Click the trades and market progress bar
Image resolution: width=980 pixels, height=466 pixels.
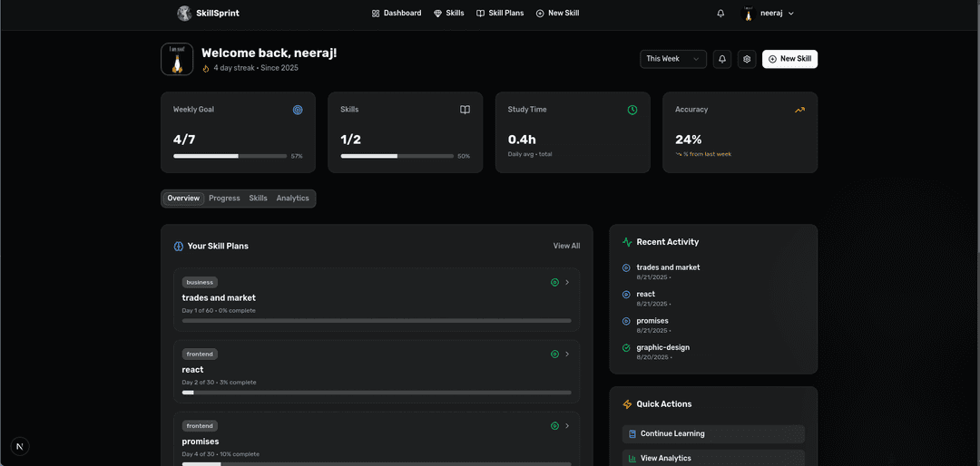(x=377, y=320)
